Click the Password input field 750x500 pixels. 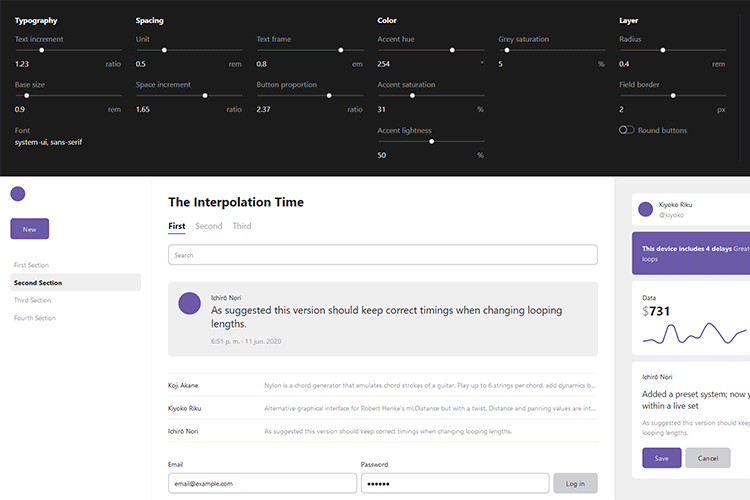454,483
